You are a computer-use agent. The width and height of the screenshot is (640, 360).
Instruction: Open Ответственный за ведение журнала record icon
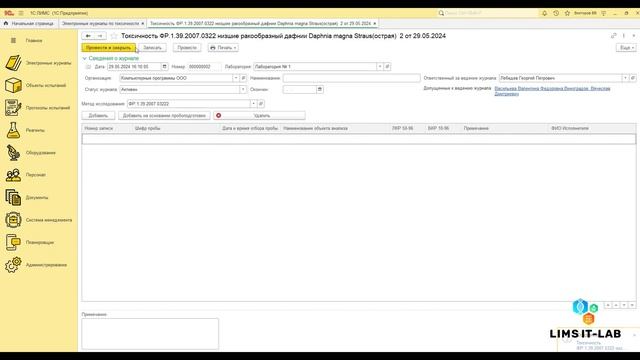click(633, 78)
